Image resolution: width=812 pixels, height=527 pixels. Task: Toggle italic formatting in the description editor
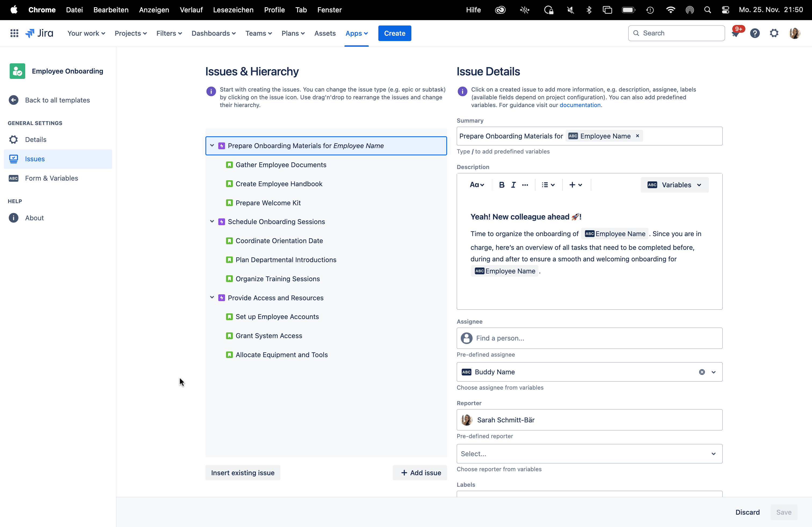point(513,185)
